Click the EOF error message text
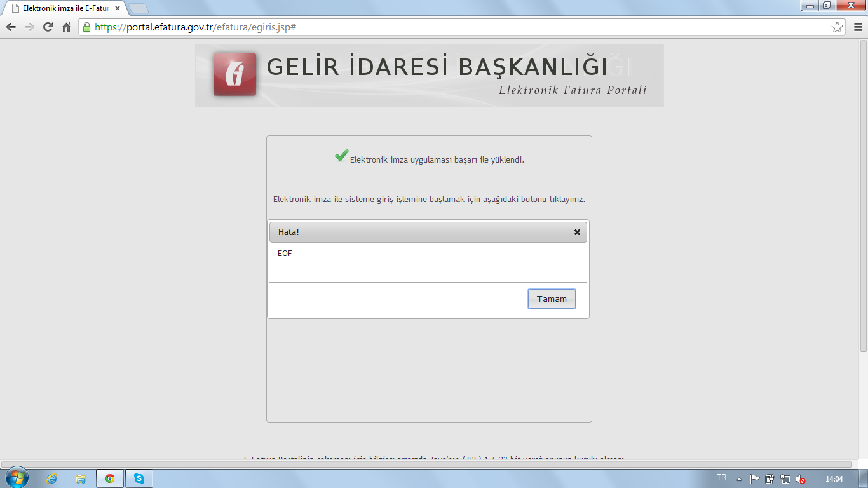The height and width of the screenshot is (488, 868). [285, 254]
